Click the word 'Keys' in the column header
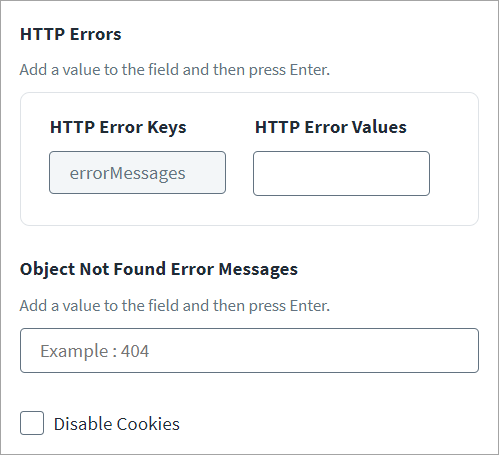Screen dimensions: 499x455 [167, 128]
